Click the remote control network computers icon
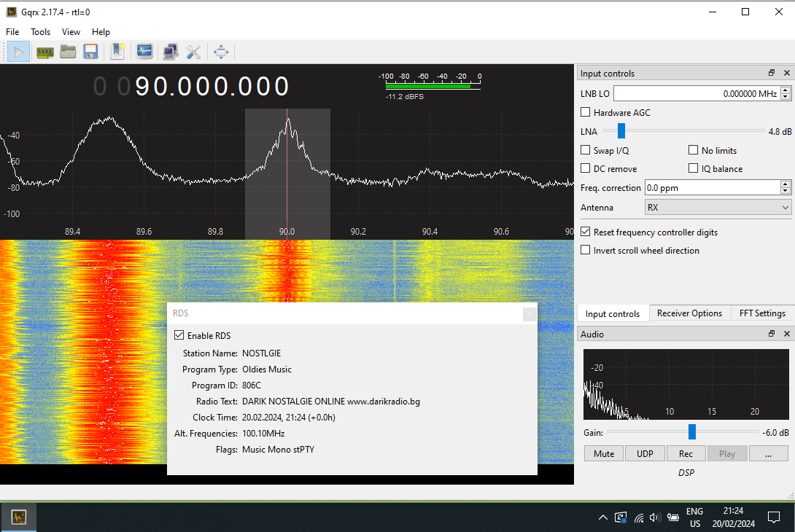The image size is (795, 532). point(171,52)
